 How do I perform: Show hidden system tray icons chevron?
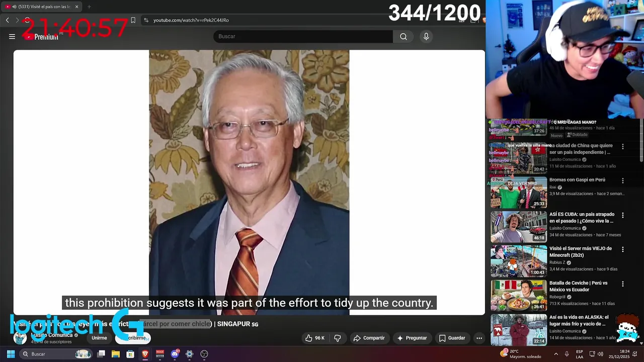click(x=556, y=354)
